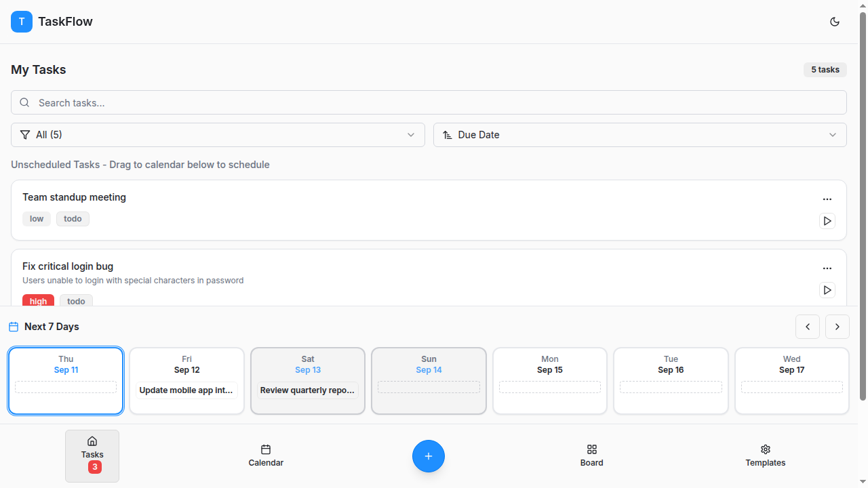Open the Due Date sort dropdown
The width and height of the screenshot is (868, 488).
pos(640,135)
